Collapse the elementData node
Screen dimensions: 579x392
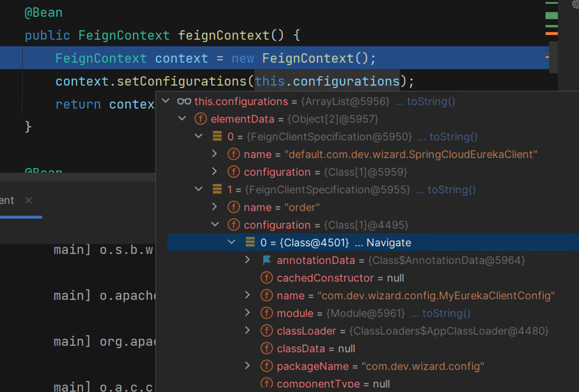pos(182,119)
